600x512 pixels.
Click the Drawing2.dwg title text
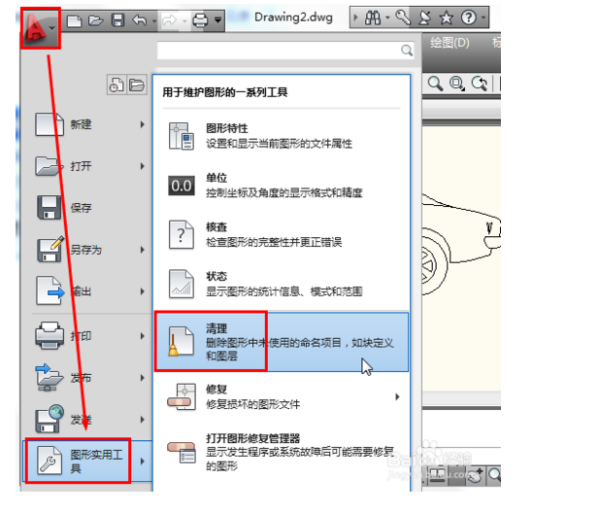pos(293,17)
